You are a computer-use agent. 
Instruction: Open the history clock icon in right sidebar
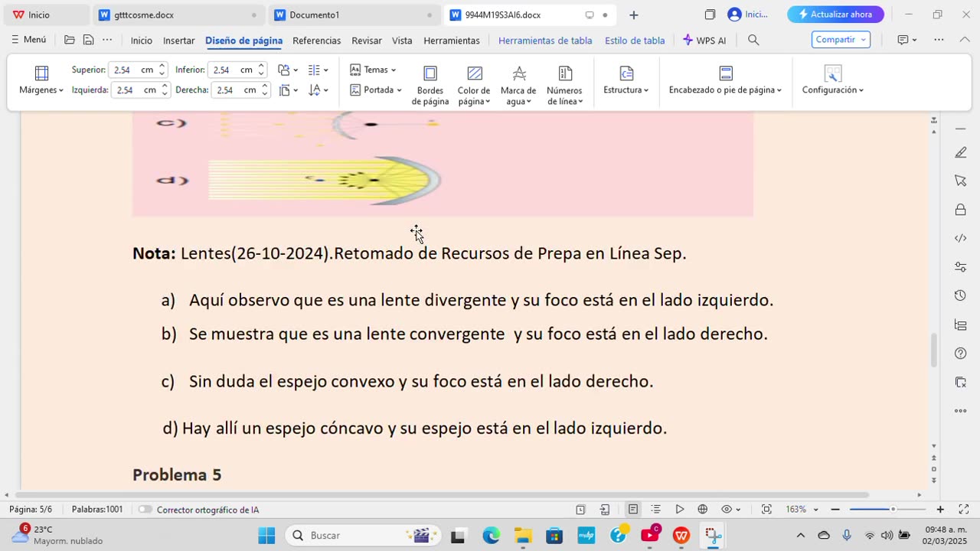pos(961,295)
